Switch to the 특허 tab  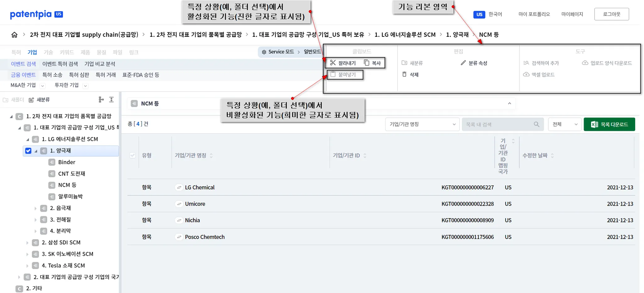(16, 52)
